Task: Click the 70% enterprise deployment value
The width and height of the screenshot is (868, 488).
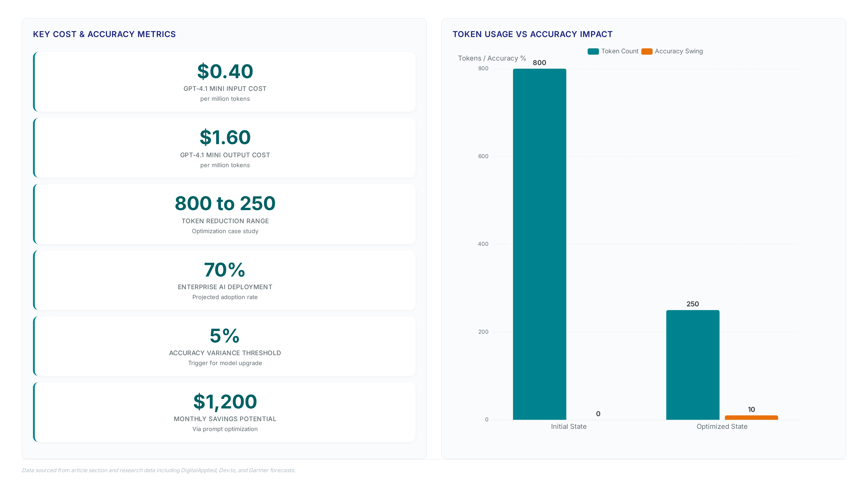Action: click(225, 270)
